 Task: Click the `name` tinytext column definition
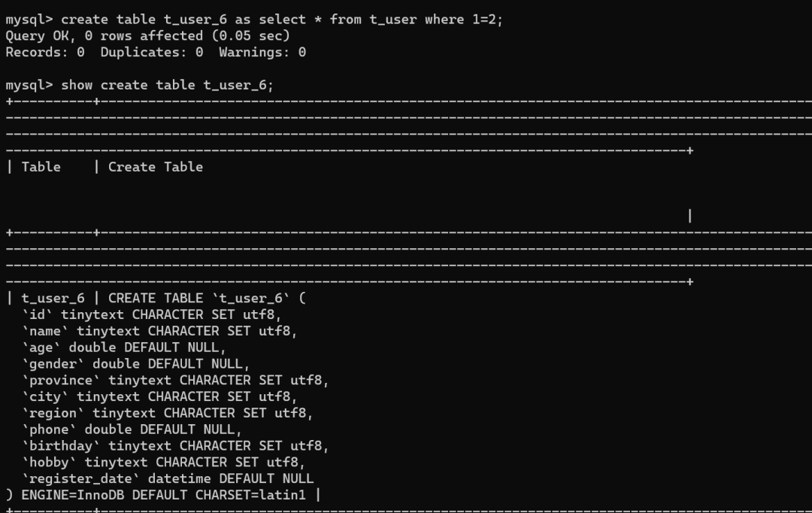(159, 331)
